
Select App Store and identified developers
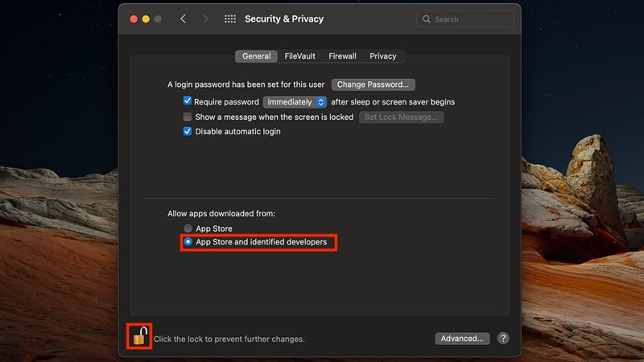coord(188,242)
